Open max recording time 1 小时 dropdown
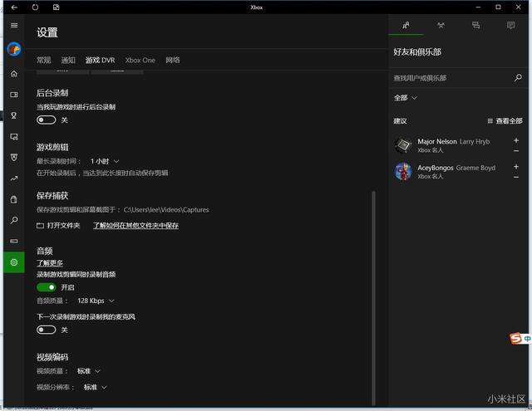Viewport: 532px width, 411px height. (105, 161)
